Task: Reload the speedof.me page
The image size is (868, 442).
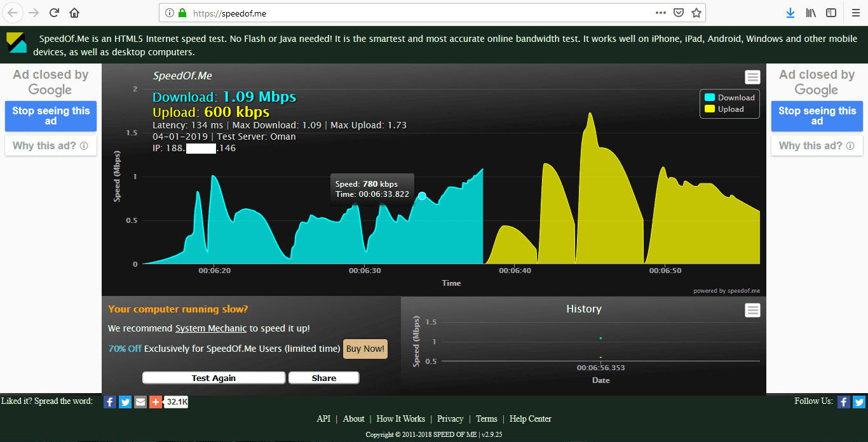Action: [55, 13]
